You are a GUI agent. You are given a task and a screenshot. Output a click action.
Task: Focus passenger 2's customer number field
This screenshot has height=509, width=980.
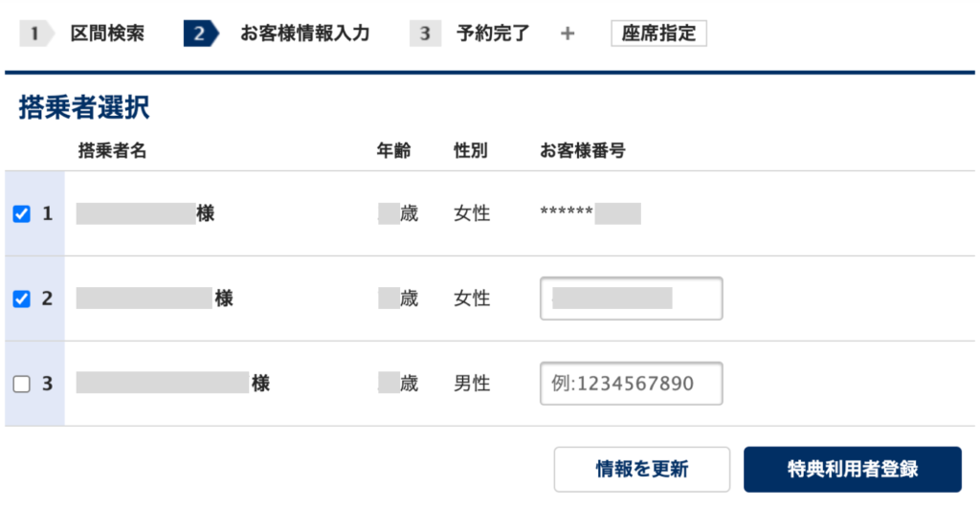(631, 299)
